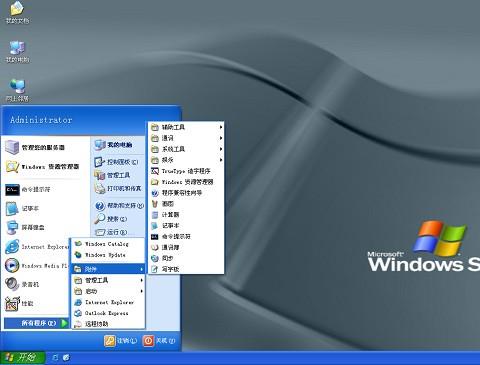The image size is (480, 365).
Task: Select 程序兼容性向导 in accessories menu
Action: tap(186, 193)
